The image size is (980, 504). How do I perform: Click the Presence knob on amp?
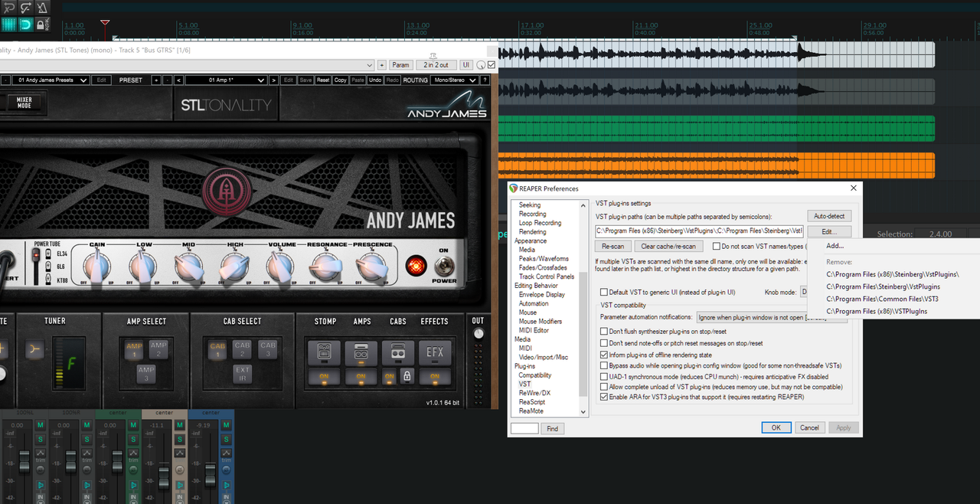click(x=372, y=267)
